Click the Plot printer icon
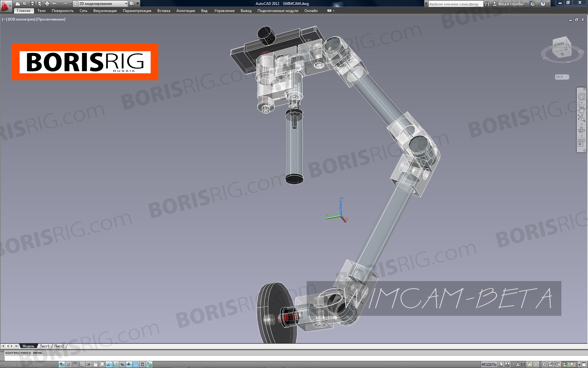The width and height of the screenshot is (588, 368). pos(47,4)
